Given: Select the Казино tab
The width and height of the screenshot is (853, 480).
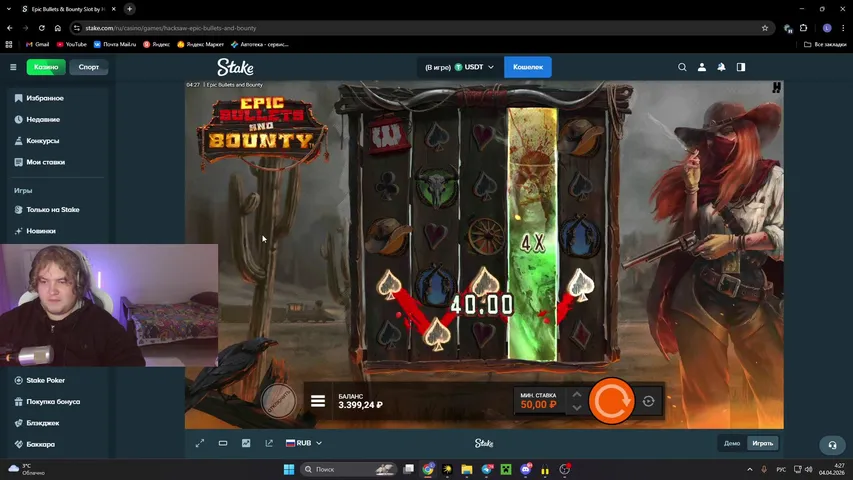Looking at the screenshot, I should tap(46, 67).
